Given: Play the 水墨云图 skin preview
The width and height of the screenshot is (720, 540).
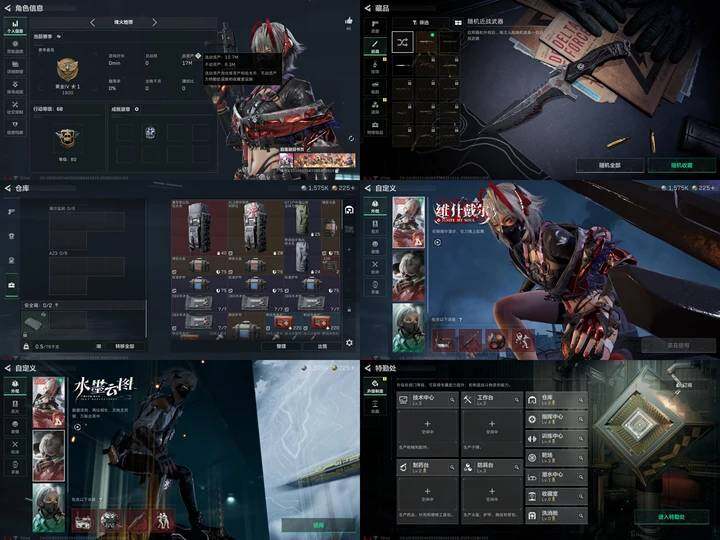Looking at the screenshot, I should point(77,427).
